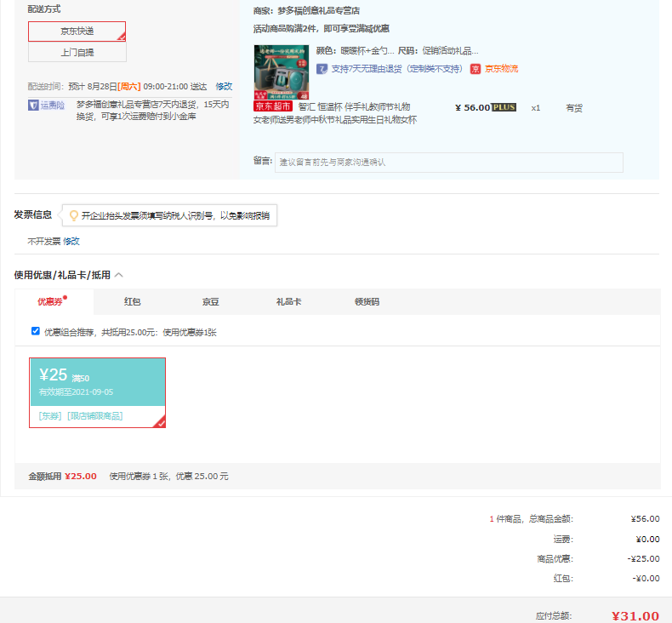The image size is (672, 623).
Task: Choose 上门自提 pickup option
Action: pyautogui.click(x=77, y=52)
